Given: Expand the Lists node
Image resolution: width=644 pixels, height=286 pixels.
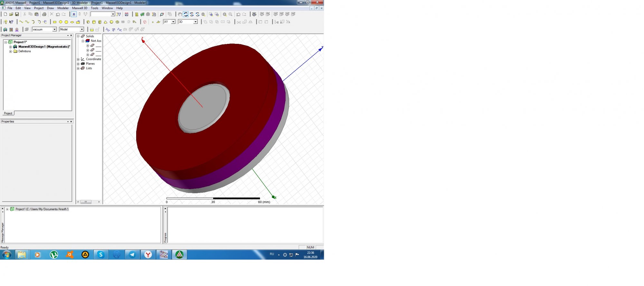Looking at the screenshot, I should pyautogui.click(x=78, y=68).
